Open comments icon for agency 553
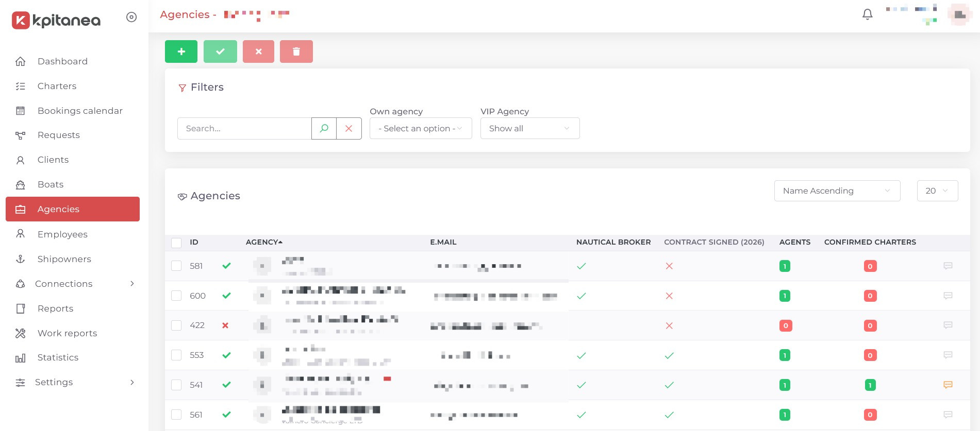 pos(948,355)
